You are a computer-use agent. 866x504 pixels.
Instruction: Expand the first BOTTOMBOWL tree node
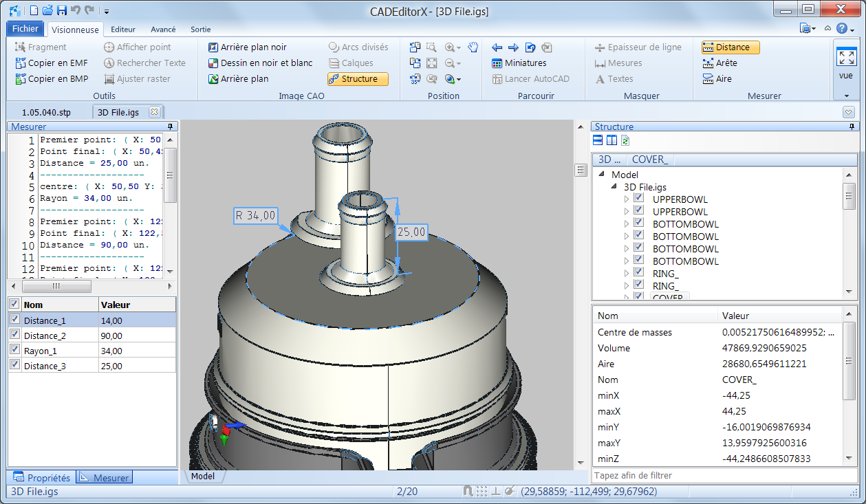pos(627,224)
